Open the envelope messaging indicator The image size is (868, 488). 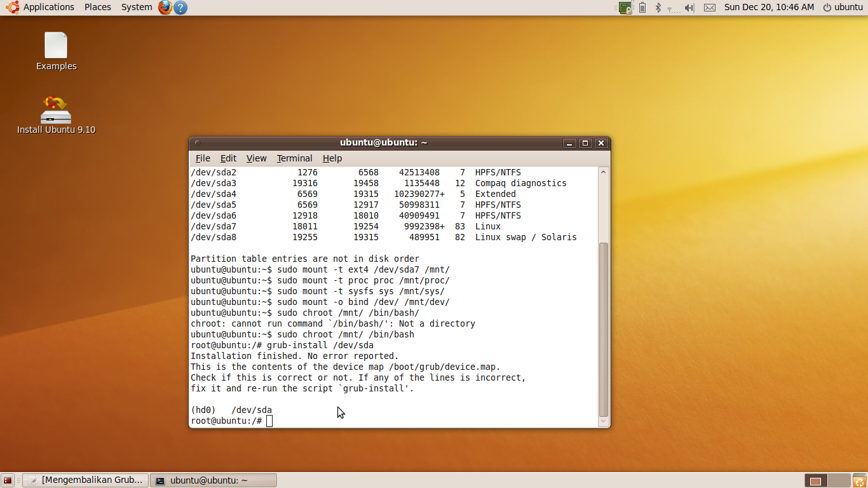[x=710, y=8]
